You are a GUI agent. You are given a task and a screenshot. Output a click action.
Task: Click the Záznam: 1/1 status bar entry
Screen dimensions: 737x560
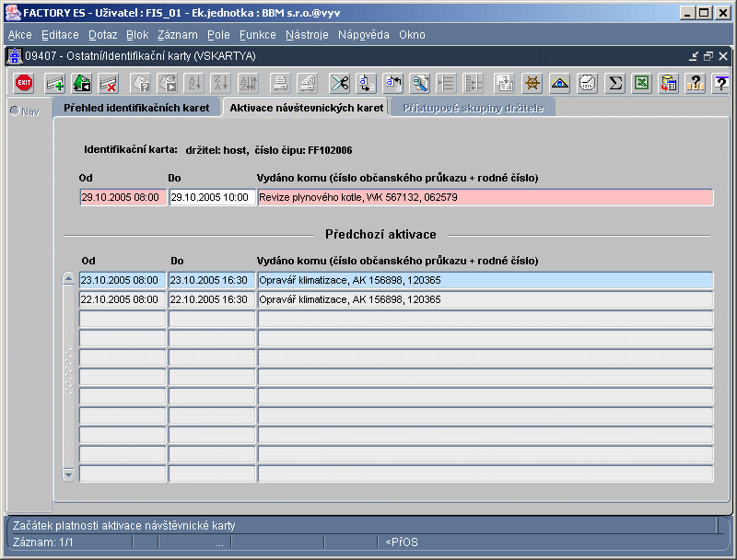[42, 542]
